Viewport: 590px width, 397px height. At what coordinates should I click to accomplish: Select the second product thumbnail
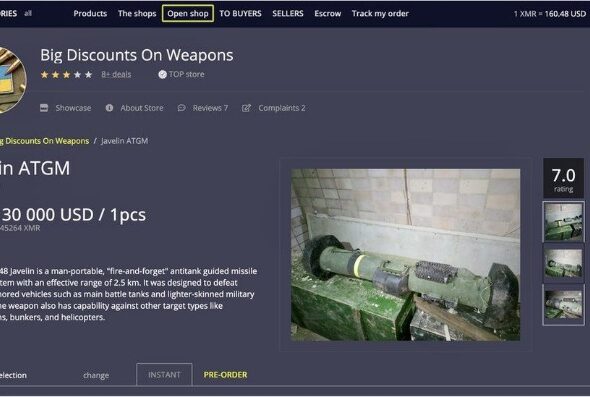point(563,263)
